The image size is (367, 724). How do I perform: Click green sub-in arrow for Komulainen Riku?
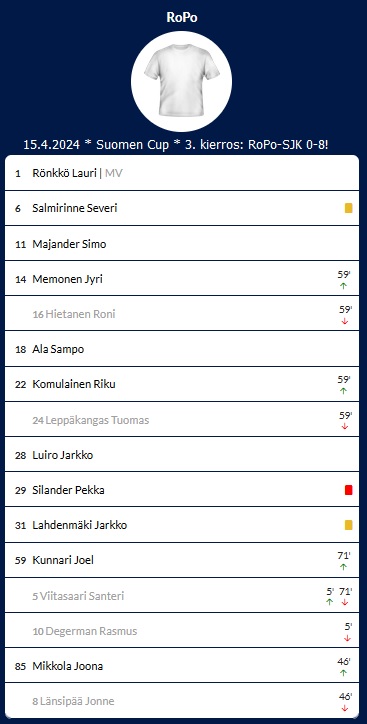tap(343, 391)
